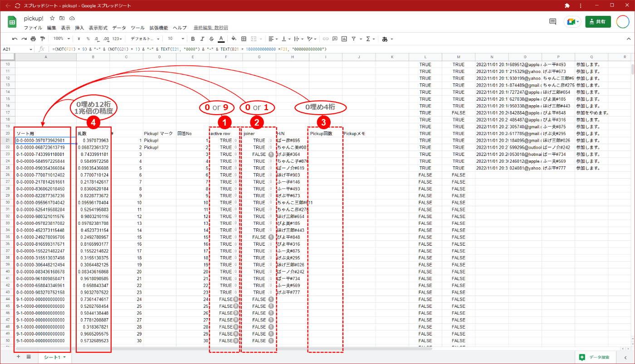Activate the paint format tool
Screen dimensions: 635x364
tap(43, 39)
